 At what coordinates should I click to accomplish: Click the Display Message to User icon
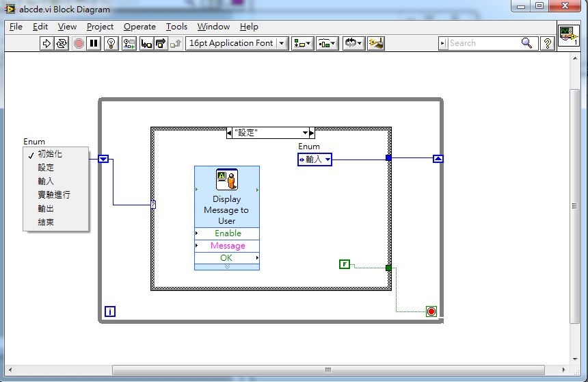(227, 179)
